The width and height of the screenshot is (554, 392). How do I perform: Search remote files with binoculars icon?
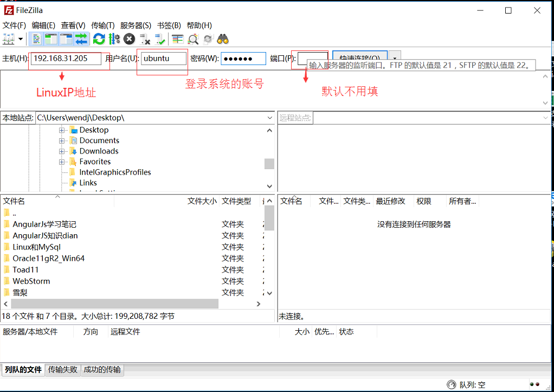pyautogui.click(x=223, y=39)
